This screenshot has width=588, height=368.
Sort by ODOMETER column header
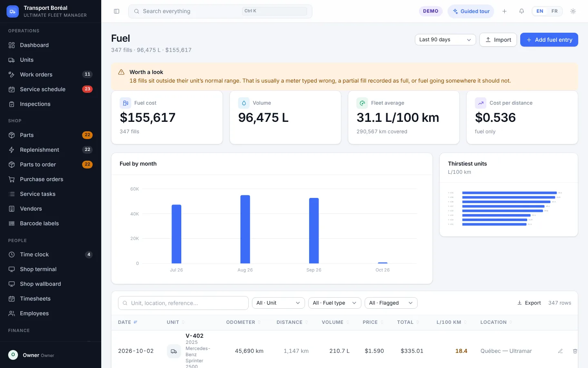point(243,322)
